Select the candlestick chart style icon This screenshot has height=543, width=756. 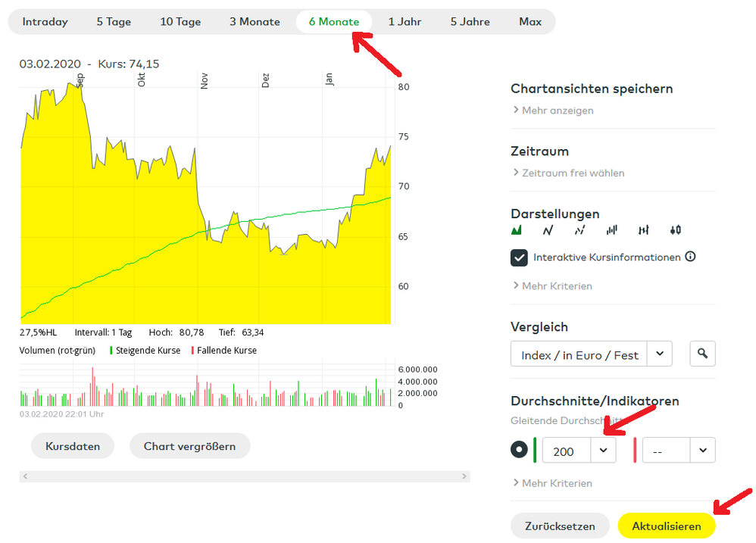pos(676,230)
